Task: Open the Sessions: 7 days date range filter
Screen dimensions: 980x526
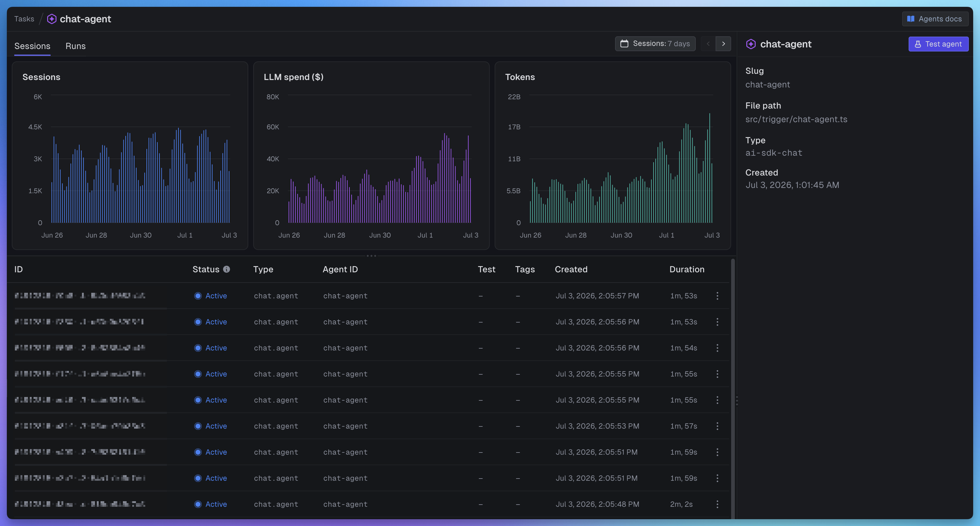Action: click(655, 44)
